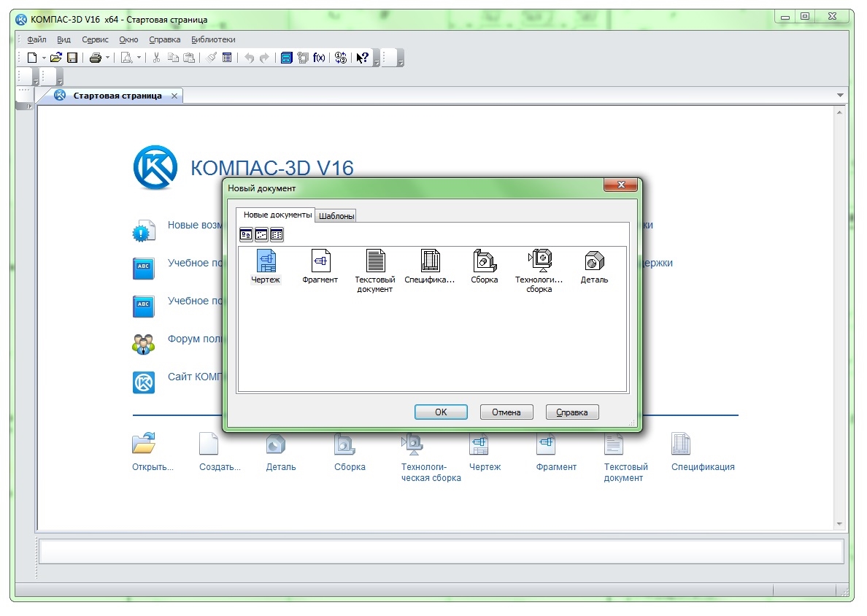Activate the Стартовая страница tab

[x=117, y=96]
